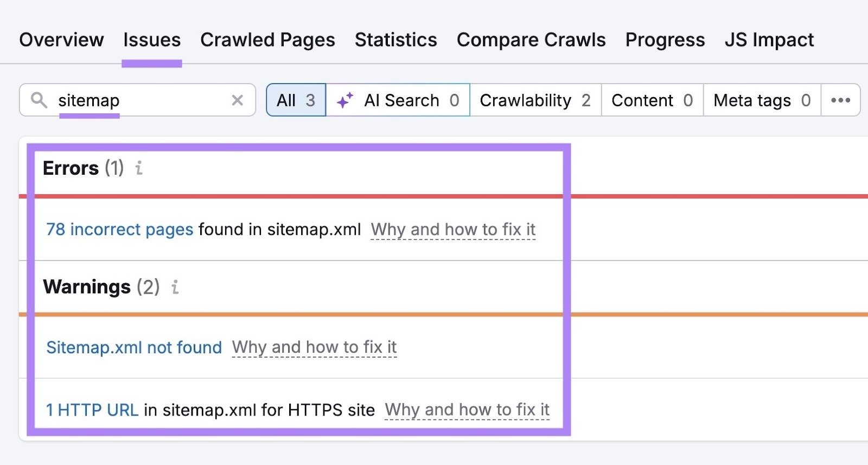Click the search magnifier icon
This screenshot has height=465, width=868.
click(x=38, y=100)
